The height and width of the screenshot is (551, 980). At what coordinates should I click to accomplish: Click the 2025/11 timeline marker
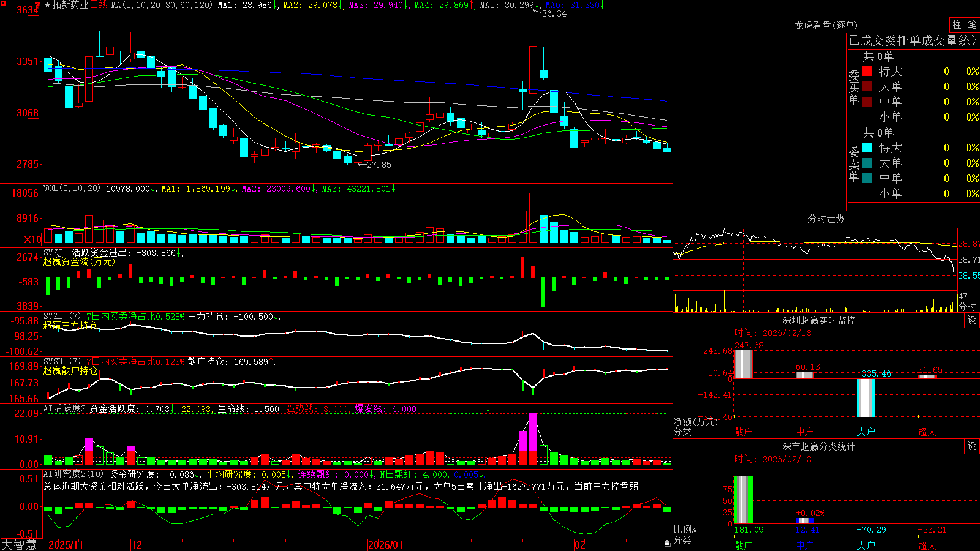(x=66, y=545)
